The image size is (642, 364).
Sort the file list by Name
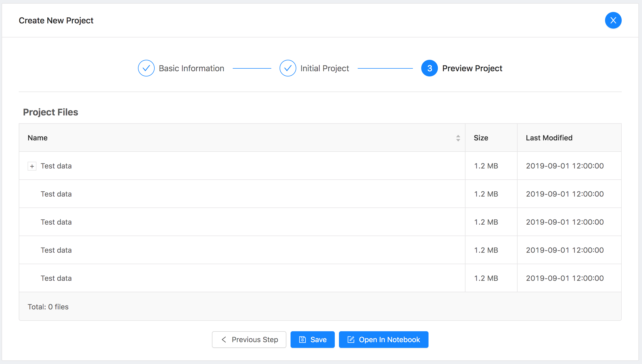point(37,138)
